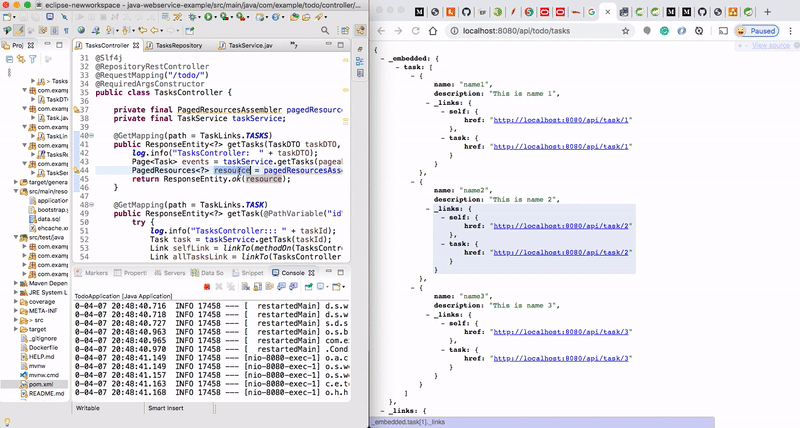Screen dimensions: 800x428
Task: Open the Data Source tab
Action: pyautogui.click(x=207, y=273)
